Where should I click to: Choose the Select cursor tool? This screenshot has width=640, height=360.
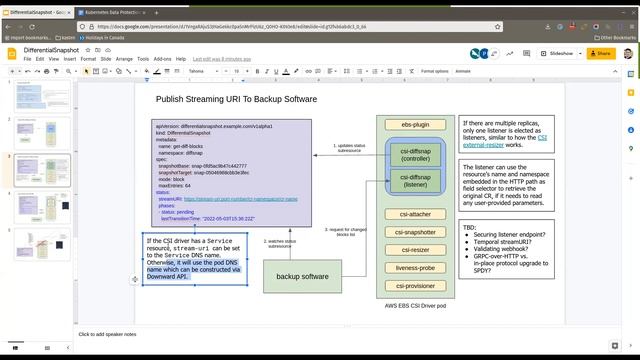pyautogui.click(x=86, y=71)
